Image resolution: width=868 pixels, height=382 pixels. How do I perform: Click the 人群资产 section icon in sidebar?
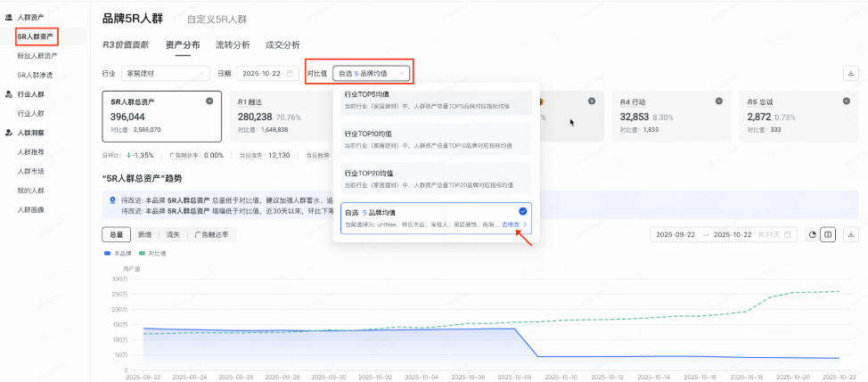coord(9,18)
